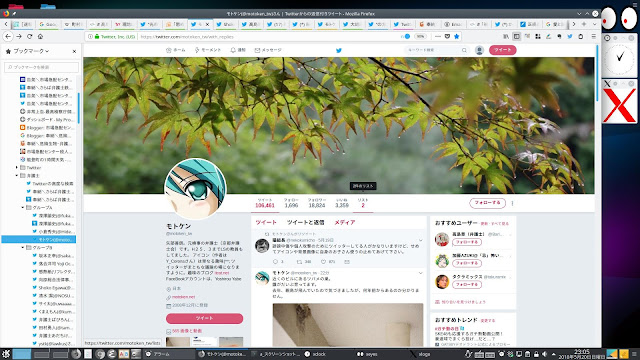Click the Twitter extension toolbar icon
The height and width of the screenshot is (360, 640).
(570, 36)
